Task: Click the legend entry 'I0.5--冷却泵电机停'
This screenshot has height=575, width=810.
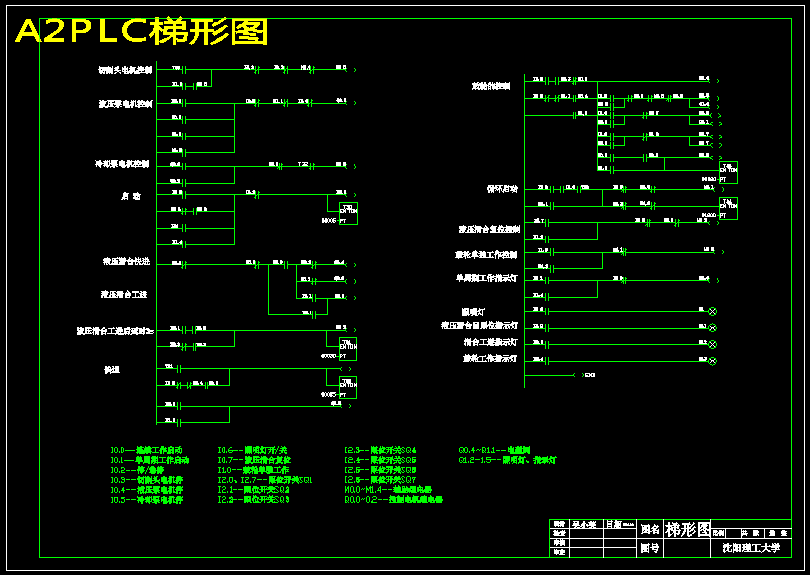Action: [x=146, y=500]
